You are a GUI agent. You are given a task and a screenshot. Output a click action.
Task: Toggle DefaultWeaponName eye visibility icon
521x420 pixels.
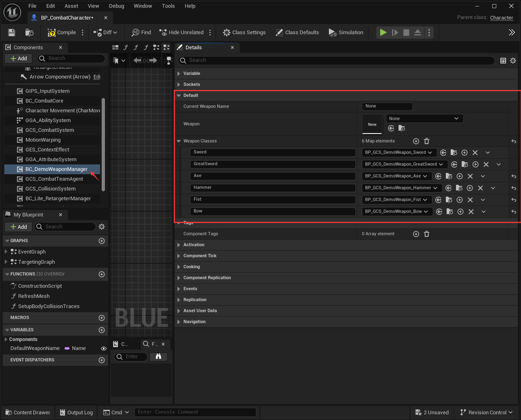click(x=104, y=348)
